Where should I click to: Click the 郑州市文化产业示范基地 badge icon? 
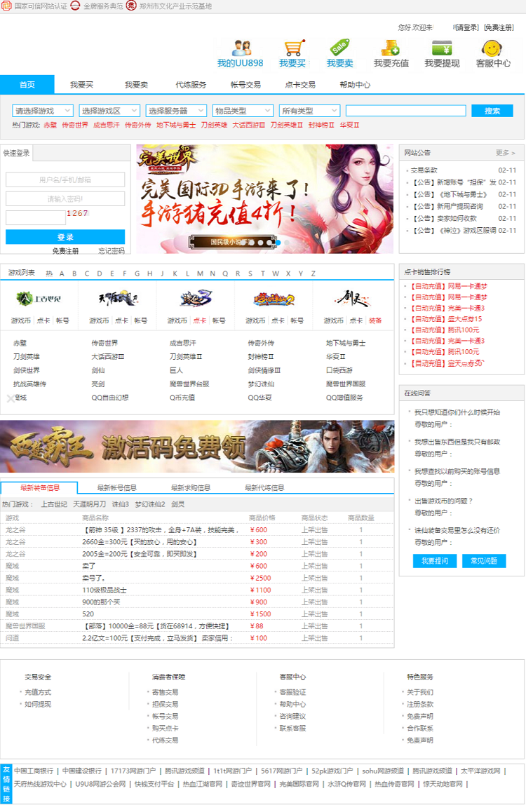[132, 6]
